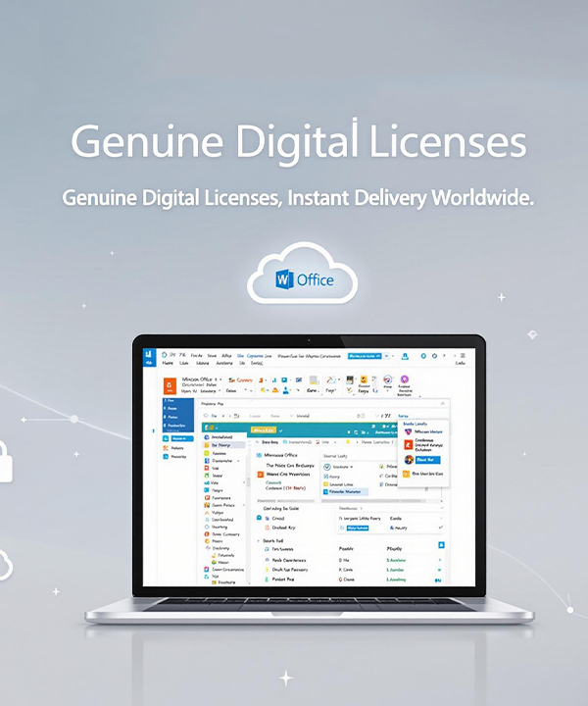Click the purple round icon in the ribbon
This screenshot has width=588, height=706.
pos(404,379)
